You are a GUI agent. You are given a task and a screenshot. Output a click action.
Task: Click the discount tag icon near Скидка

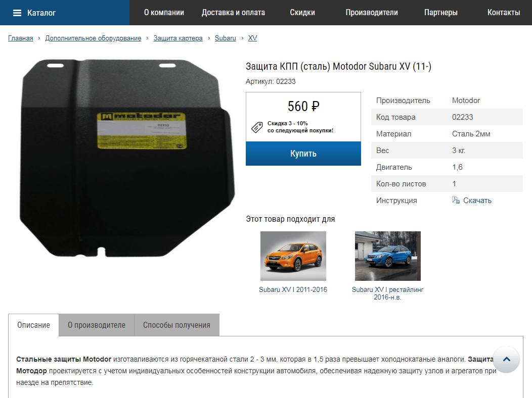pyautogui.click(x=257, y=127)
